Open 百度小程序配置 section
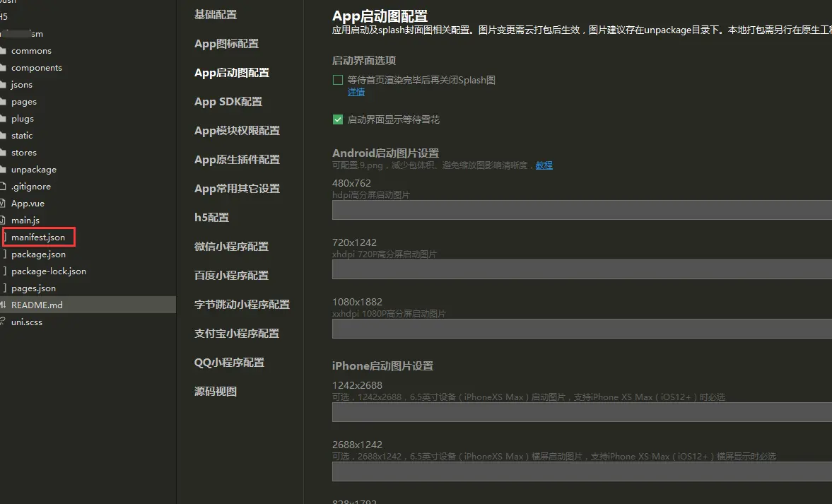This screenshot has height=504, width=832. (231, 276)
